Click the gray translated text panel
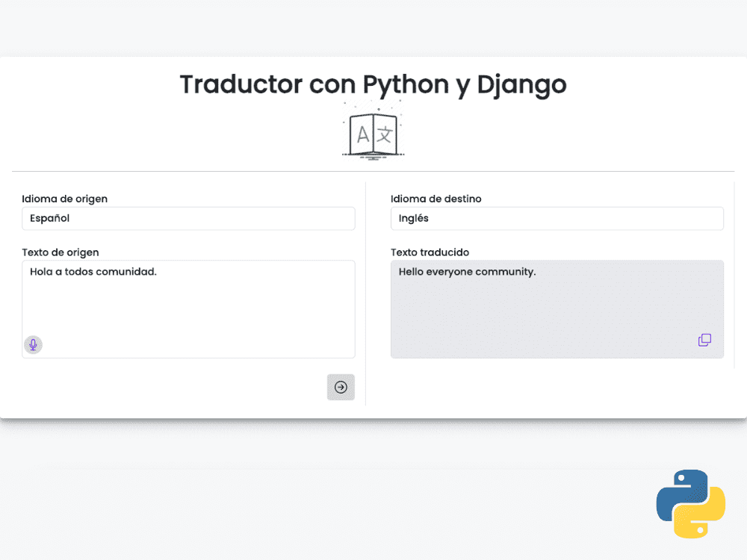 coord(557,309)
